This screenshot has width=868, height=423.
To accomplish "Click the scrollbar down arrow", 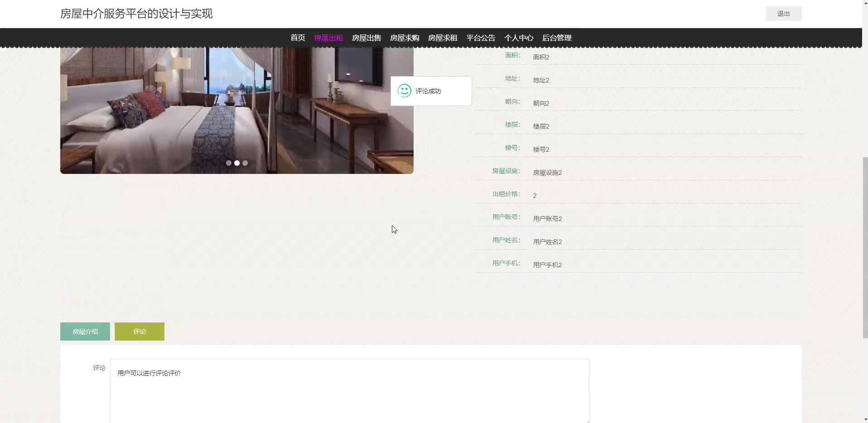I will pos(865,419).
